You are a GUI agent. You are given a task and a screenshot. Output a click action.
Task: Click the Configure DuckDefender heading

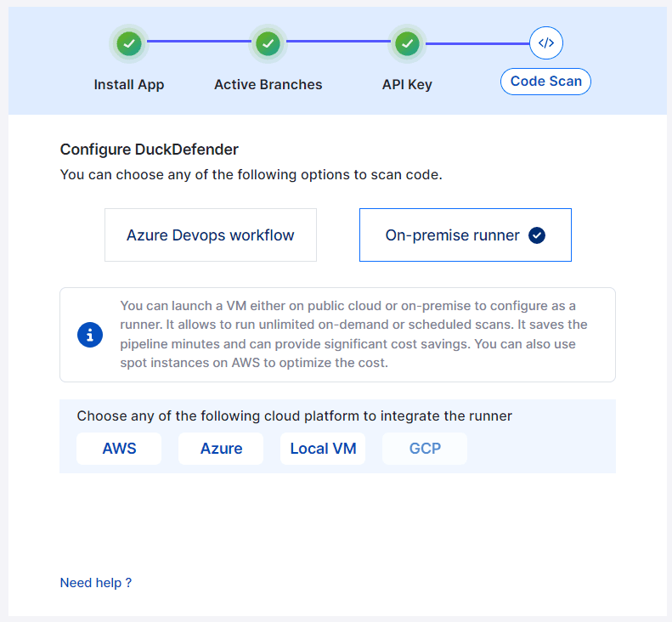(150, 150)
